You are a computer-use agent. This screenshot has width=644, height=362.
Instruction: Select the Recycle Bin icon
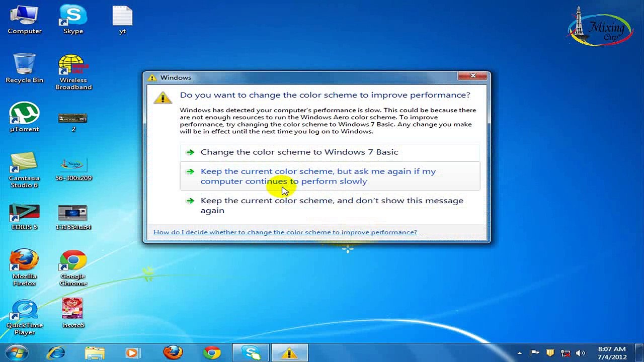[x=24, y=69]
